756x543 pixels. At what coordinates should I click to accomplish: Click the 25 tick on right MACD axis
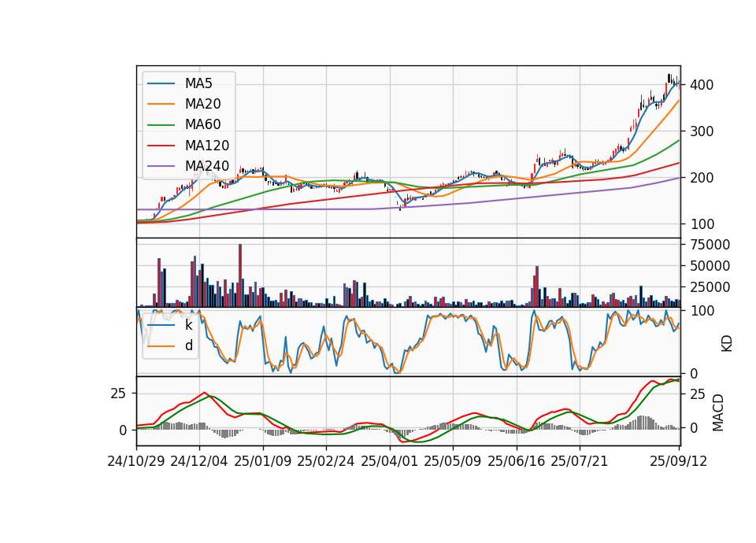[698, 394]
